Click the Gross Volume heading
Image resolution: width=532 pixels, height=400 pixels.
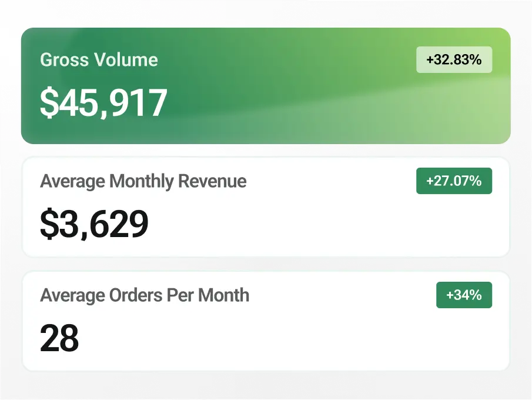[x=99, y=60]
